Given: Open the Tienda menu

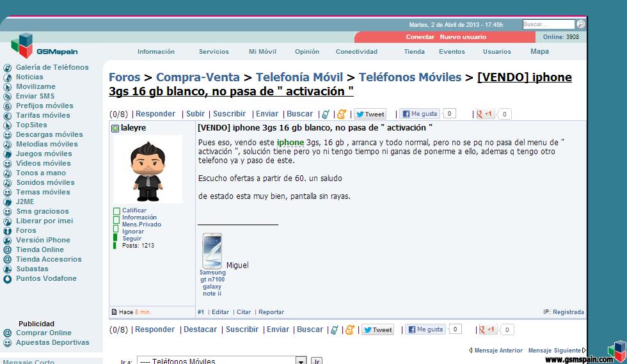Looking at the screenshot, I should click(x=415, y=52).
